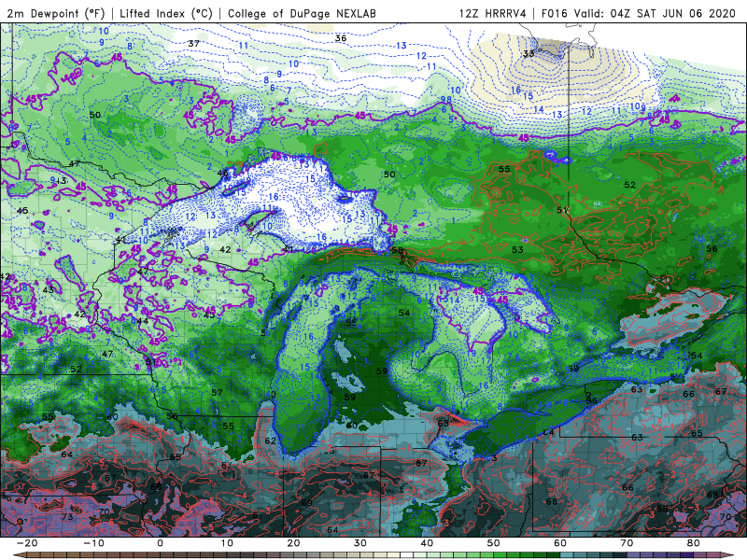Screen dimensions: 747x560
Task: Click the color scale's left end arrow
Action: click(19, 555)
